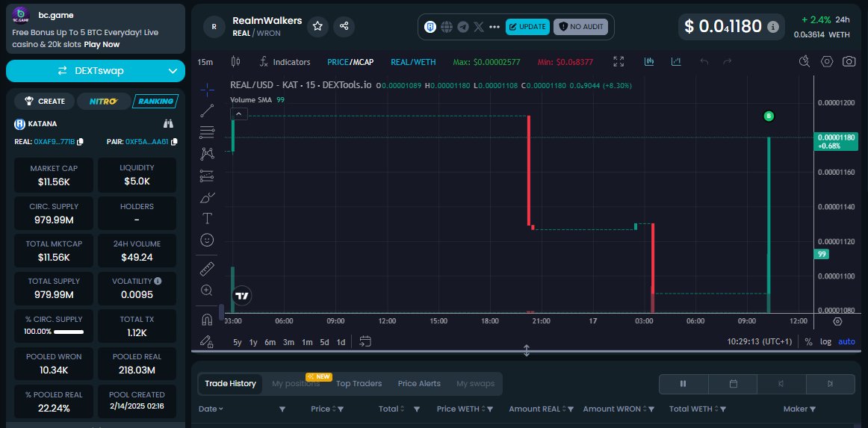Click the UPDATE button
This screenshot has height=428, width=868.
pos(527,27)
